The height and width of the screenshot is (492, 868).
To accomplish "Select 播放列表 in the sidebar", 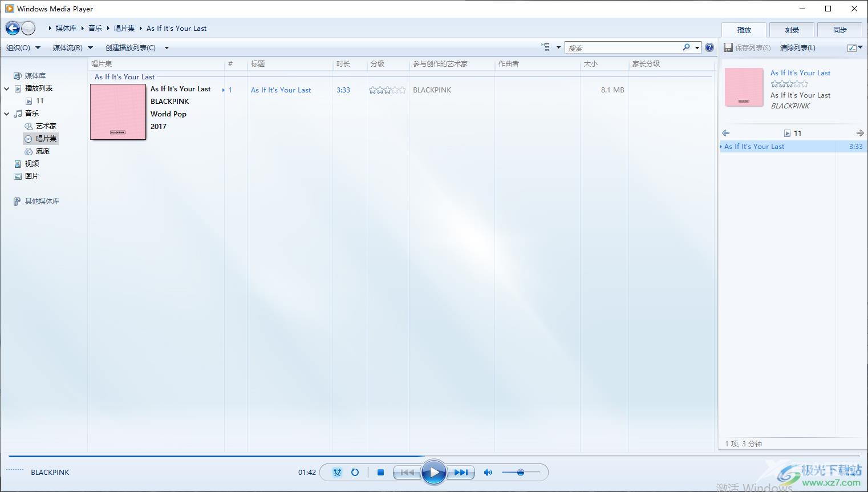I will 38,88.
